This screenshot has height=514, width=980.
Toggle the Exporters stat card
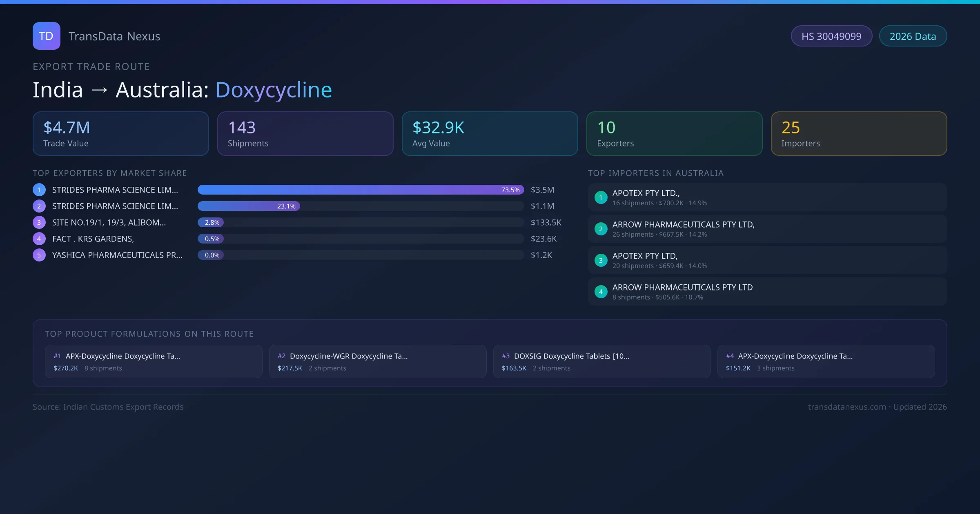[x=674, y=133]
